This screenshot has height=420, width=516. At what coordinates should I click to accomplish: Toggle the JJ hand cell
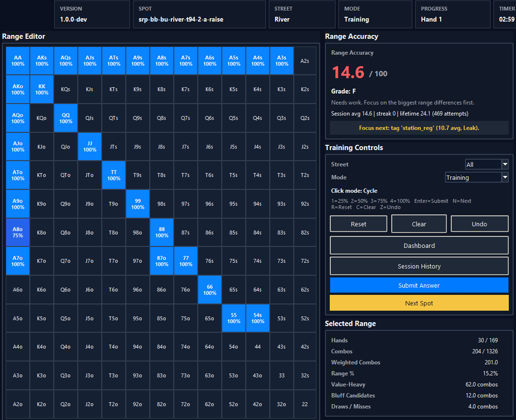(89, 147)
